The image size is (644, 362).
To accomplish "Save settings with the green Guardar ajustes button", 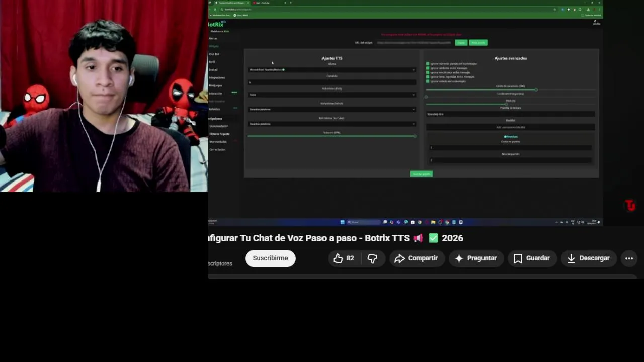I will (x=421, y=174).
